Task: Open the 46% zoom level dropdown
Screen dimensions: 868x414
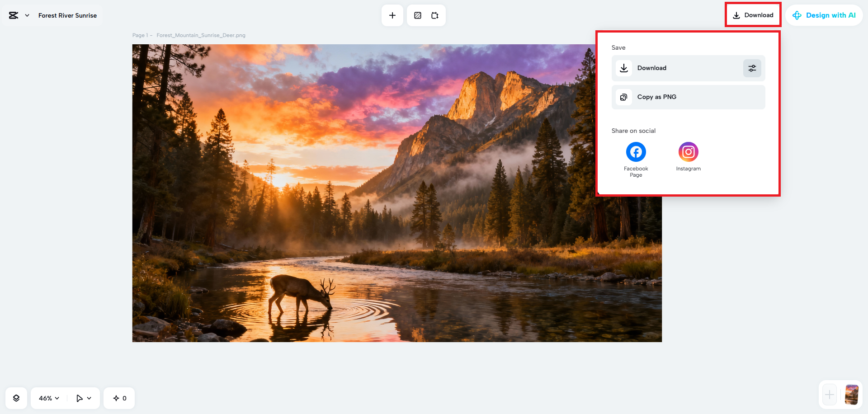Action: [x=48, y=398]
